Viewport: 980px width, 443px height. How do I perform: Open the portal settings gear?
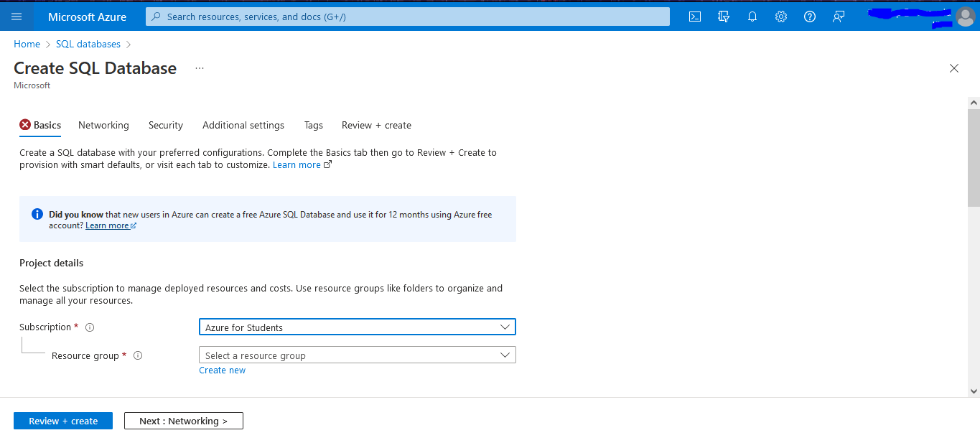pyautogui.click(x=780, y=17)
